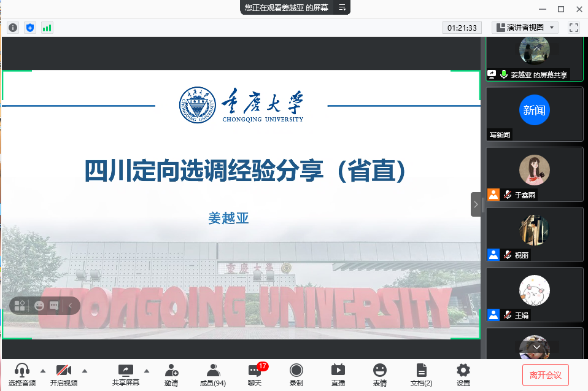Viewport: 588px width, 391px height.
Task: Connect audio via 选择音频 headphones
Action: point(22,374)
